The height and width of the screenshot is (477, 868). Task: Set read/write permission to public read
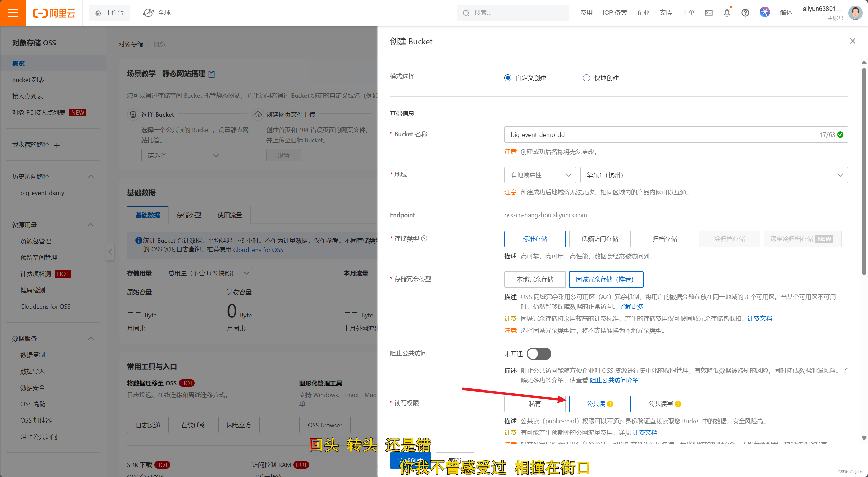600,404
